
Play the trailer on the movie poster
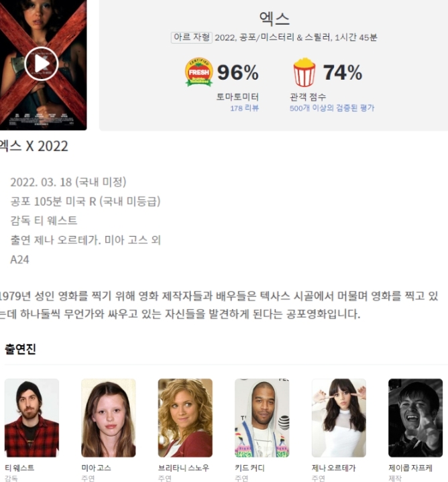point(41,64)
